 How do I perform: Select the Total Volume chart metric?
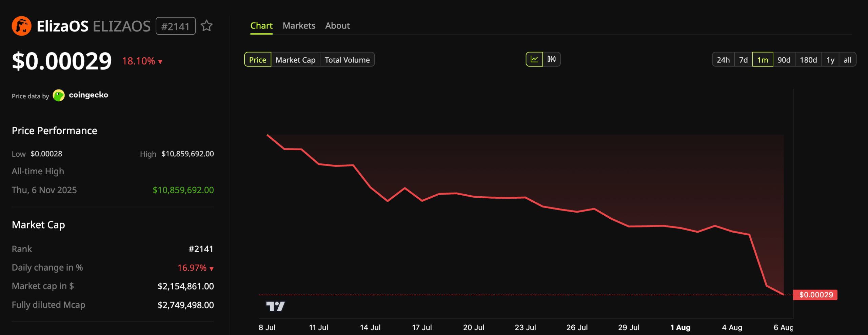[x=347, y=60]
